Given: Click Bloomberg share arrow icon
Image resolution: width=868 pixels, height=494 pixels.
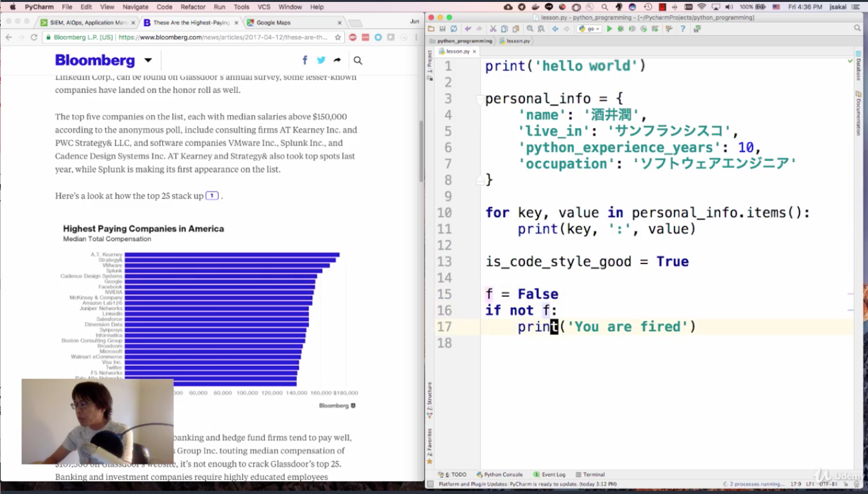Looking at the screenshot, I should [338, 60].
